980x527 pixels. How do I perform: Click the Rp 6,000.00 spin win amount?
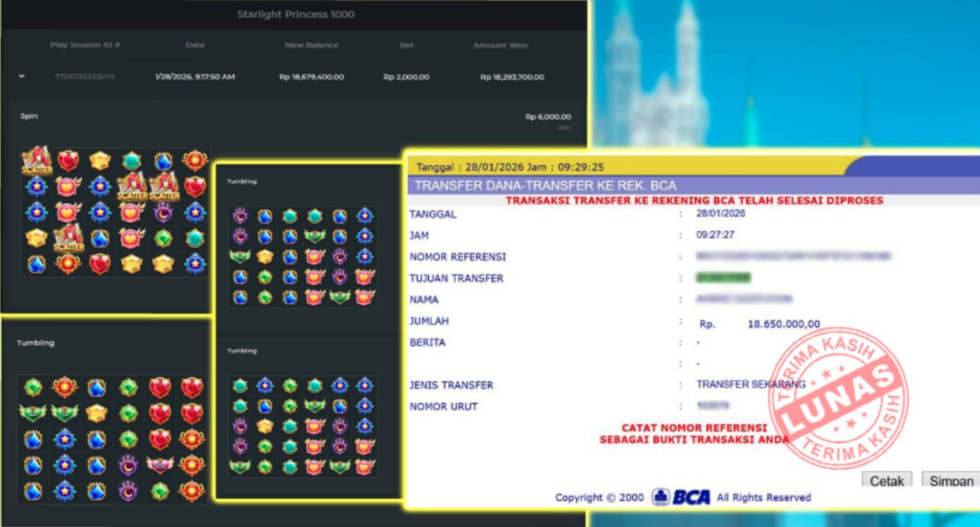point(547,117)
